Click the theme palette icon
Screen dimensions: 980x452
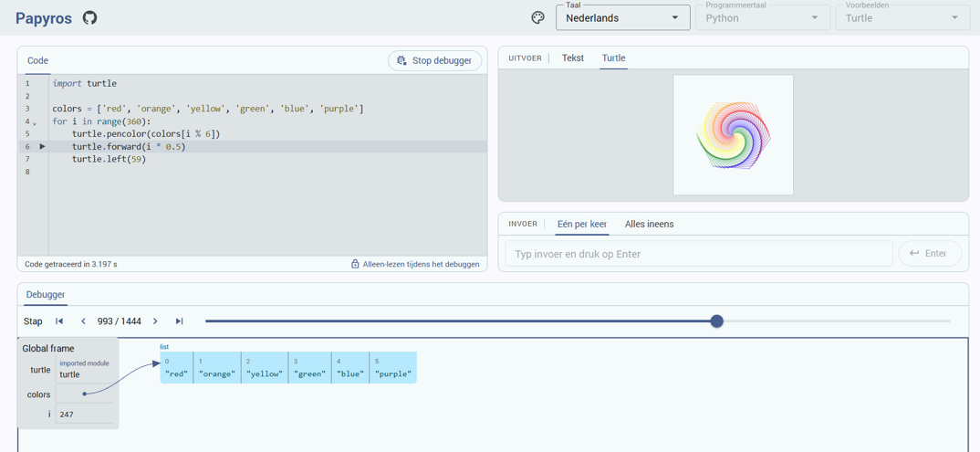click(538, 17)
